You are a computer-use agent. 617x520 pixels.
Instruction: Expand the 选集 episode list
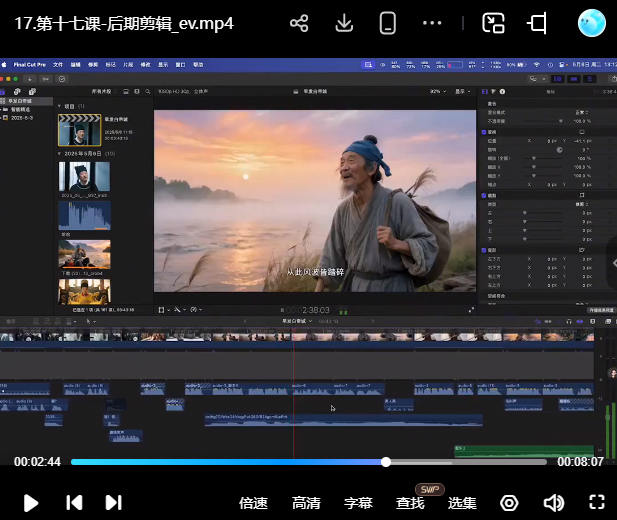pyautogui.click(x=462, y=503)
